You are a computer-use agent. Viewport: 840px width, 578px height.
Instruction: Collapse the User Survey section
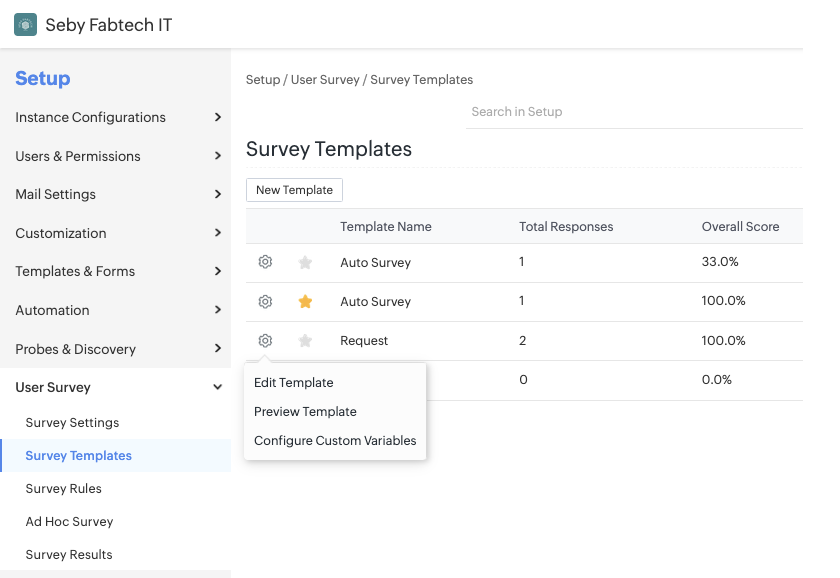click(217, 387)
